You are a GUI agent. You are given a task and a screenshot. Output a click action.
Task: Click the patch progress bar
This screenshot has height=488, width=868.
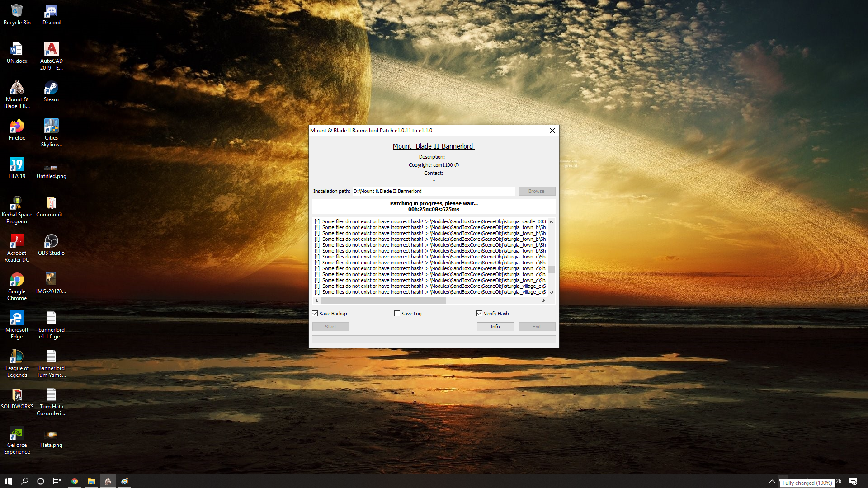point(434,339)
